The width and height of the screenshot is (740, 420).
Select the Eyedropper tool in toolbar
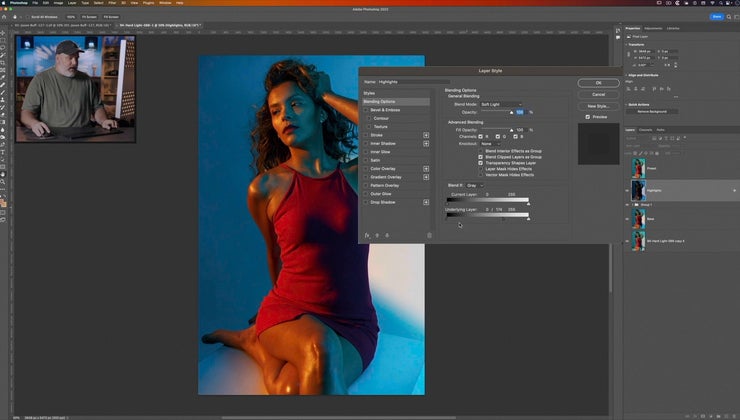[3, 77]
